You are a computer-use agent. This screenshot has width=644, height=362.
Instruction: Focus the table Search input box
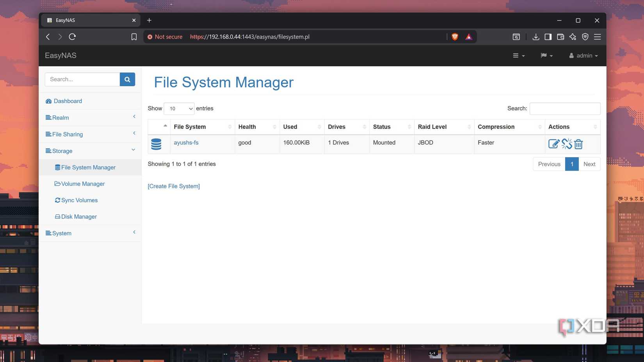click(565, 108)
